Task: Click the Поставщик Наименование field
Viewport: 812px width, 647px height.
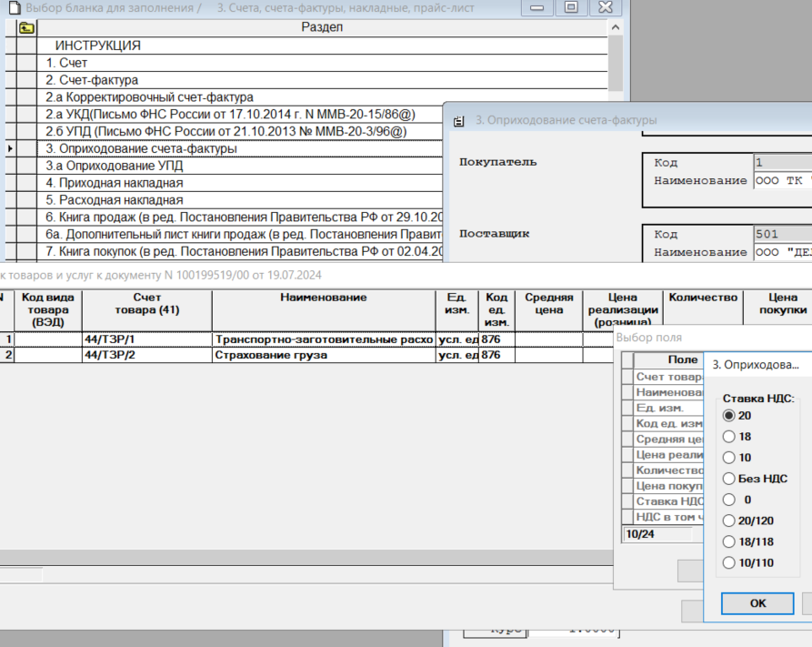Action: (x=783, y=252)
